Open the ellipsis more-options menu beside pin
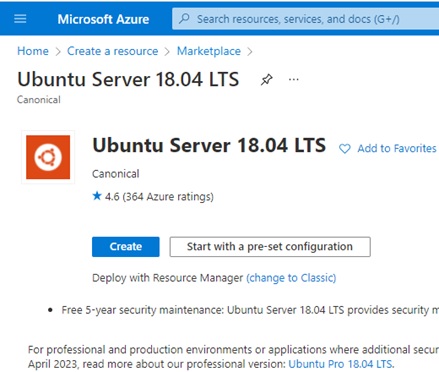This screenshot has height=372, width=439. (x=294, y=80)
